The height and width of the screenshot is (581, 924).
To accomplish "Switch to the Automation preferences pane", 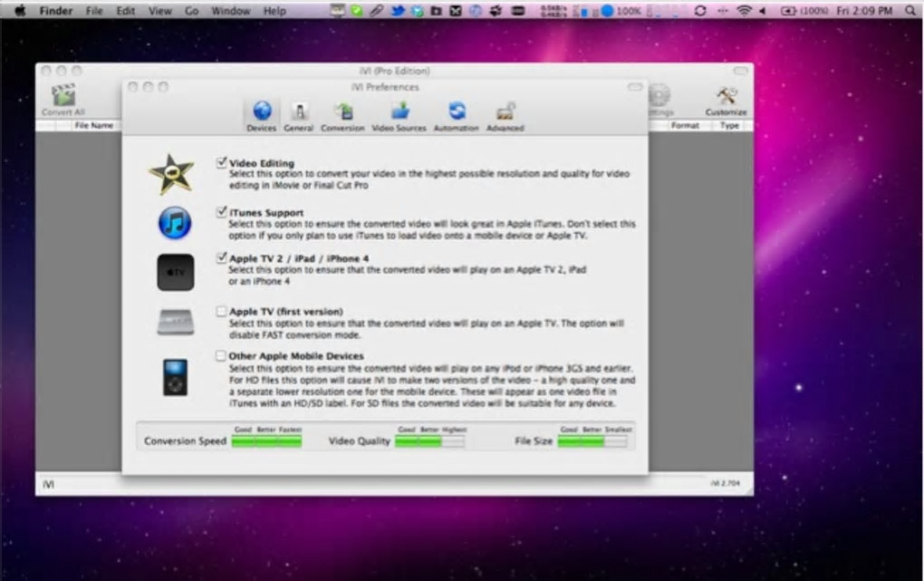I will (456, 115).
